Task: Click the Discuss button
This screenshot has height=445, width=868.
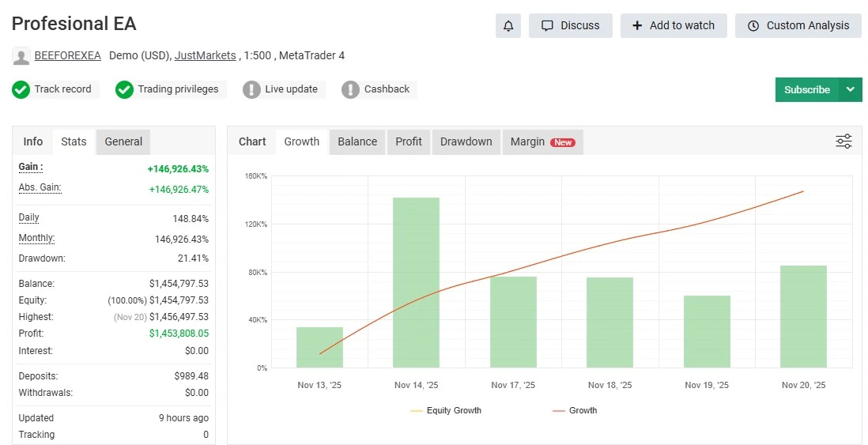Action: (x=570, y=25)
